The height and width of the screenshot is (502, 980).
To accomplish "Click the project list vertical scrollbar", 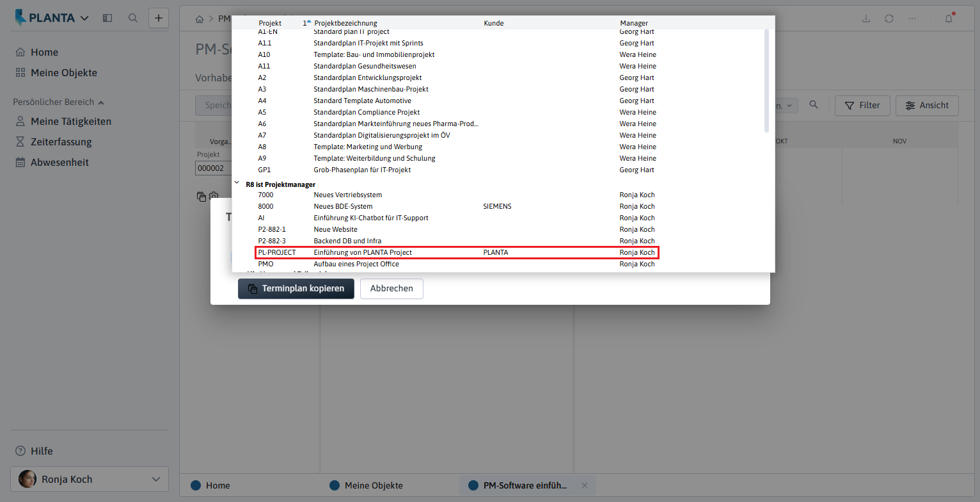I will [767, 80].
